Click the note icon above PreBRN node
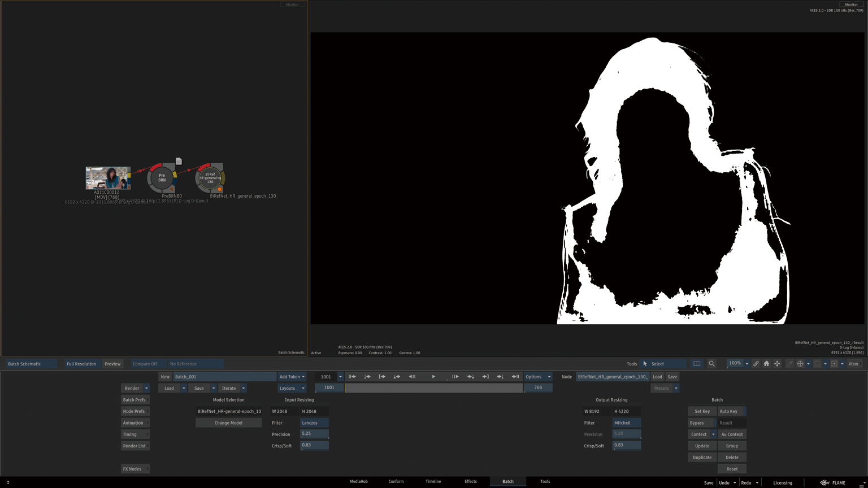 click(x=179, y=161)
